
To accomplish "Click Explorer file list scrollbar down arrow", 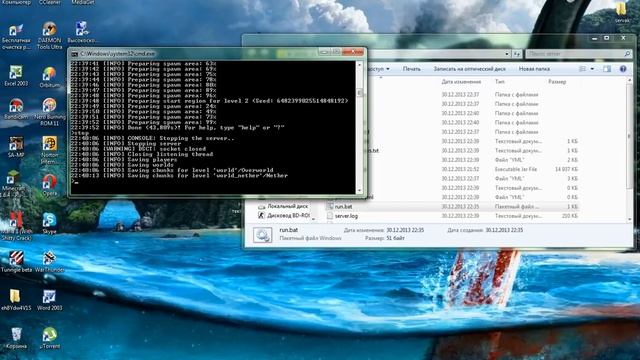I will coord(629,220).
